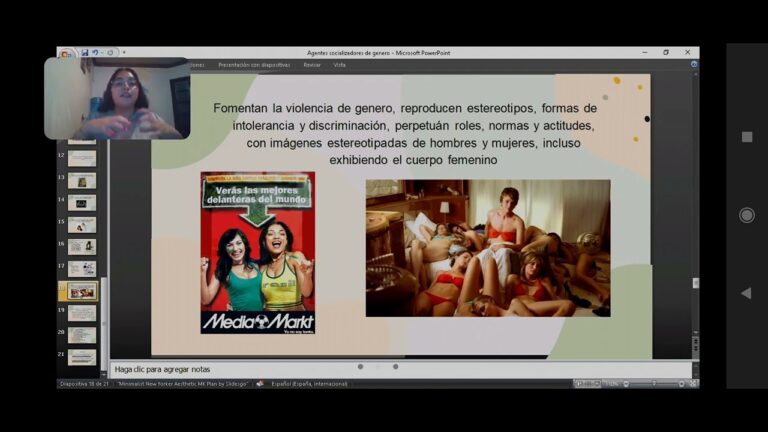Open PowerPoint help with the blue question icon
768x432 pixels.
pos(694,64)
